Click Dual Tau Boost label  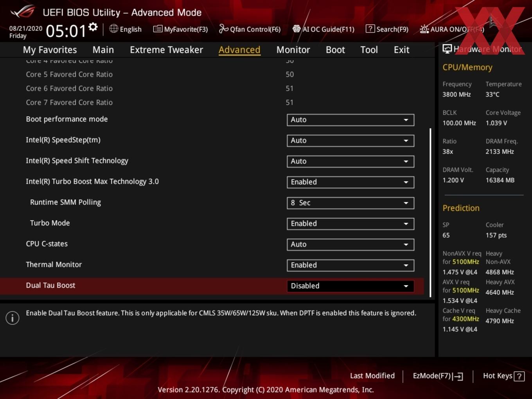point(50,285)
